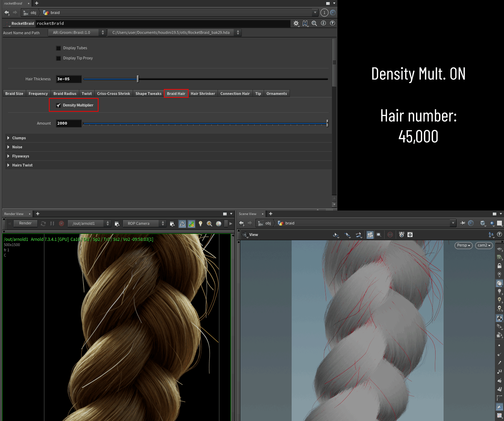Click the render inspect magnifier icon

(x=210, y=224)
